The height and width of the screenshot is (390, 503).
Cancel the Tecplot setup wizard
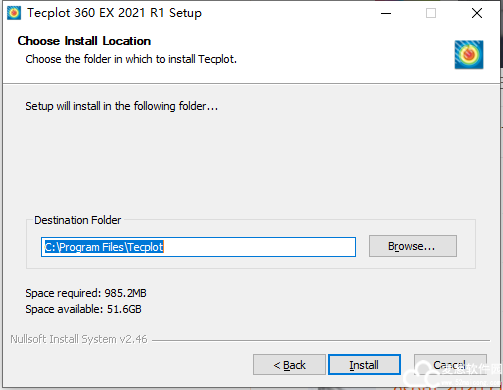point(450,365)
